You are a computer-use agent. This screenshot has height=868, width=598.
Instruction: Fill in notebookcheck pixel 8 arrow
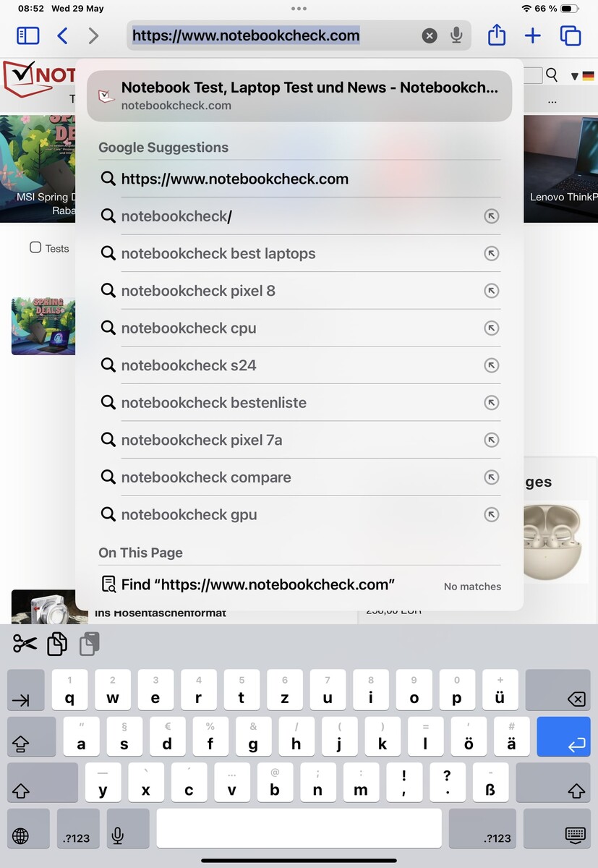click(492, 291)
